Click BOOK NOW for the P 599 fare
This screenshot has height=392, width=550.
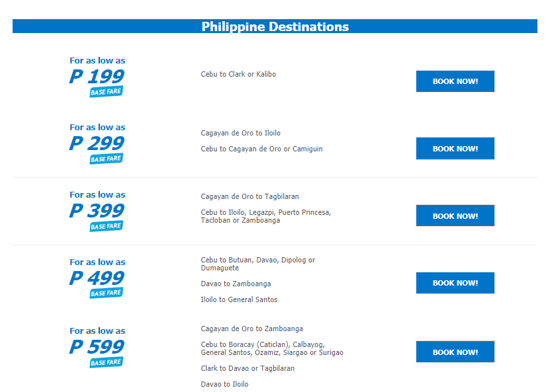[455, 352]
